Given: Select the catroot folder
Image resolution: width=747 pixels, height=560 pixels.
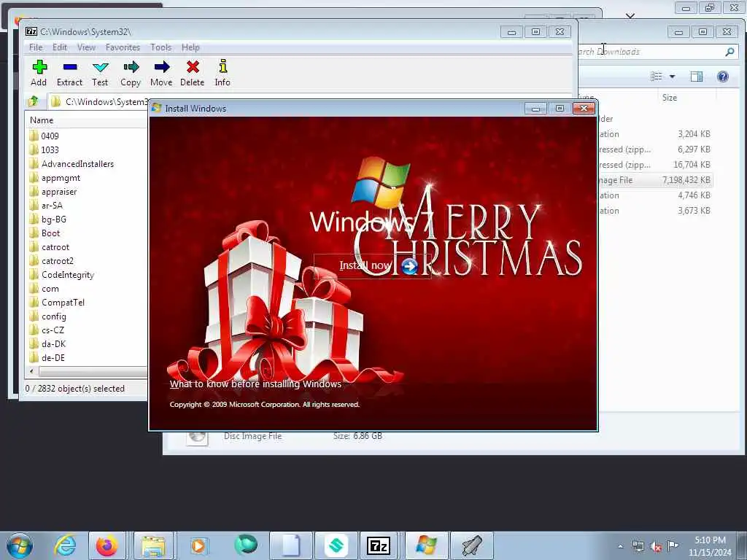Looking at the screenshot, I should pyautogui.click(x=55, y=247).
